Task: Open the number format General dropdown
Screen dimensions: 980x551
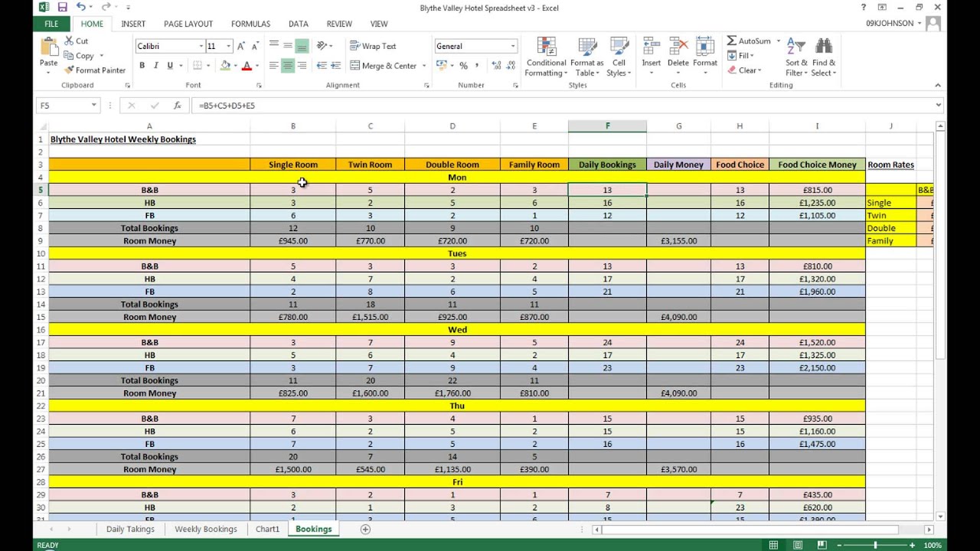Action: point(513,46)
